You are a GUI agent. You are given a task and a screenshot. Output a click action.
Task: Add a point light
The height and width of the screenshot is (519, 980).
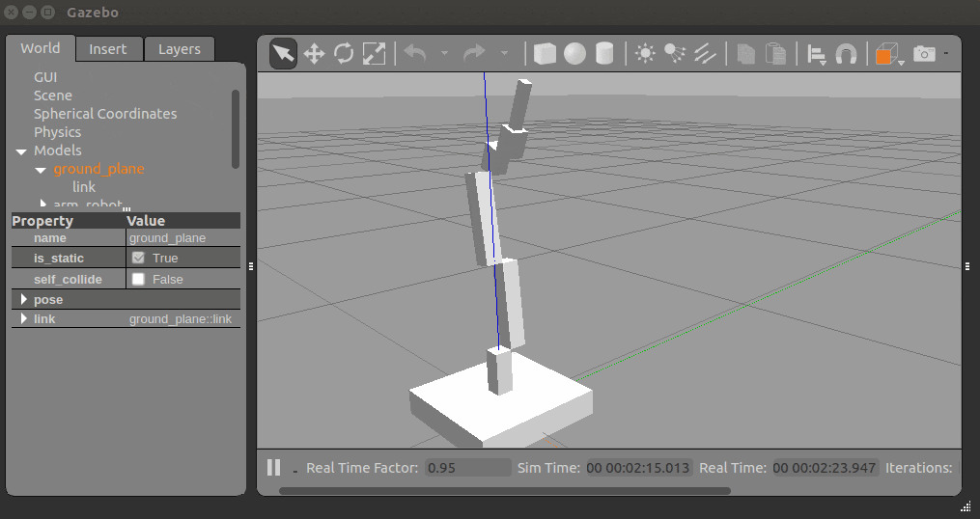tap(645, 54)
